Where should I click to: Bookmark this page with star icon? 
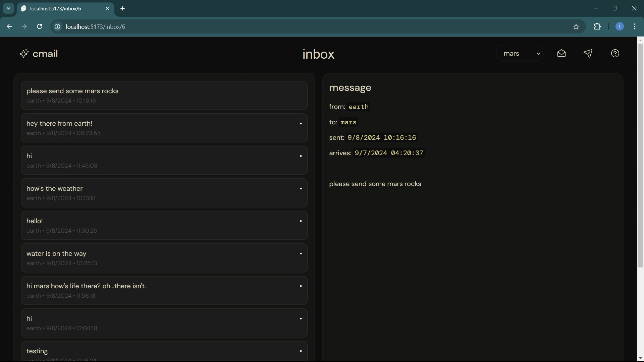pos(576,27)
